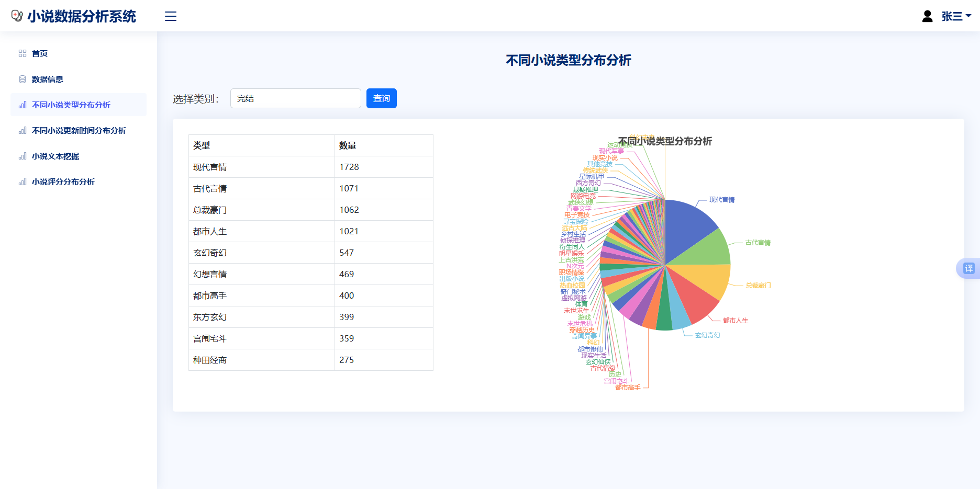The width and height of the screenshot is (980, 489).
Task: Click the 现代言情 table cell
Action: pyautogui.click(x=262, y=167)
